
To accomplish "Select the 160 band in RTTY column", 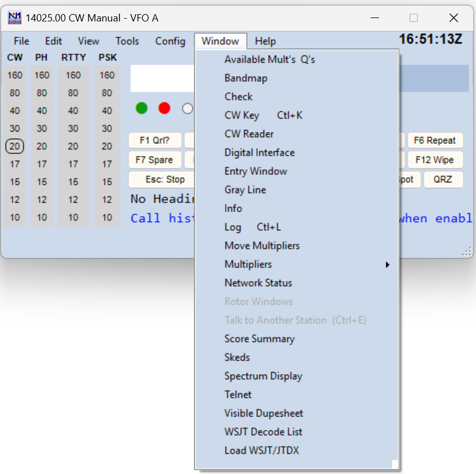I will (x=73, y=75).
